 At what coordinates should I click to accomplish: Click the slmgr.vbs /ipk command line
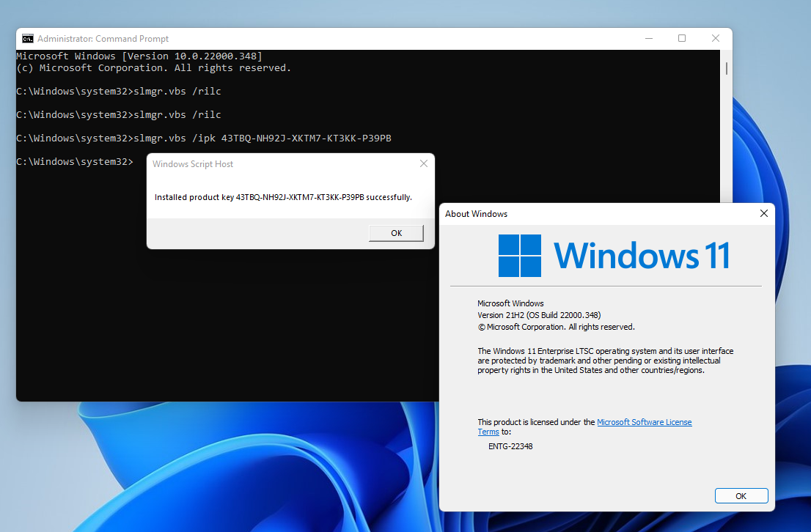204,138
